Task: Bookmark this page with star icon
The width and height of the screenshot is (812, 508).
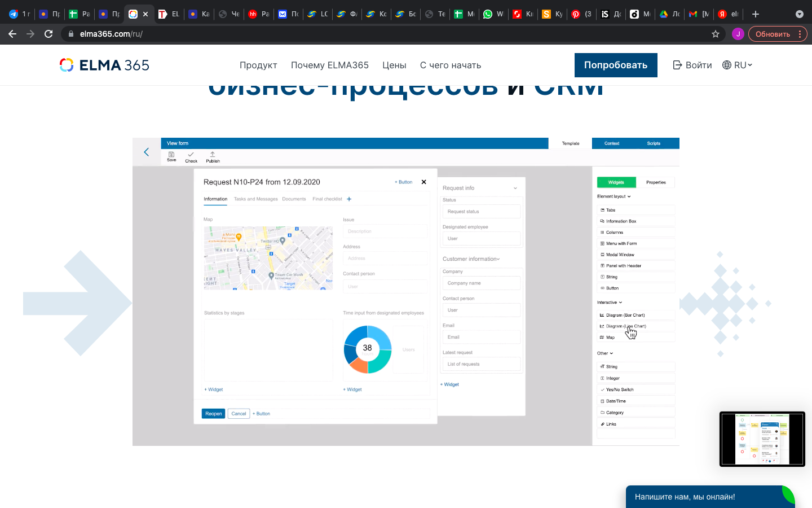Action: 716,34
